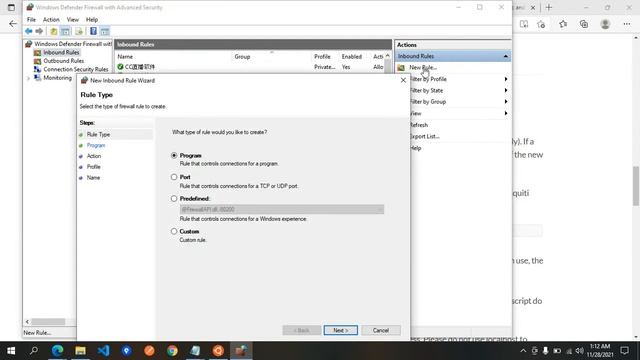
Task: Open the orange Postman taskbar icon
Action: point(149,351)
